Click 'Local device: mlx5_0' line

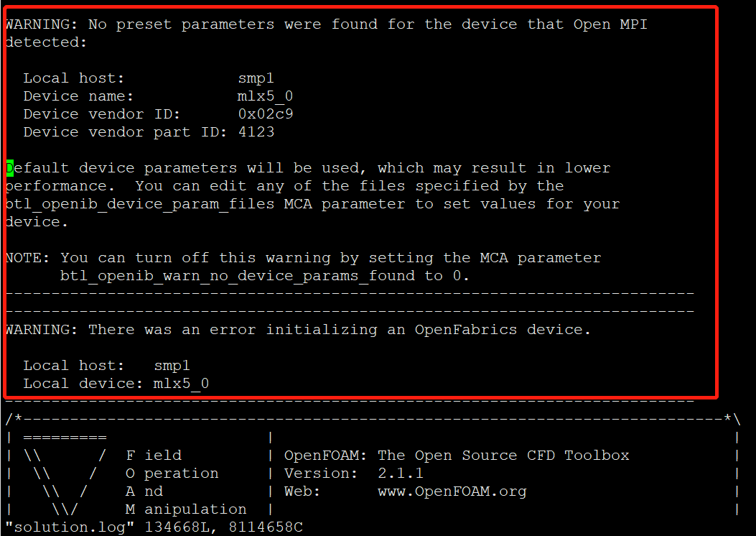pyautogui.click(x=116, y=384)
